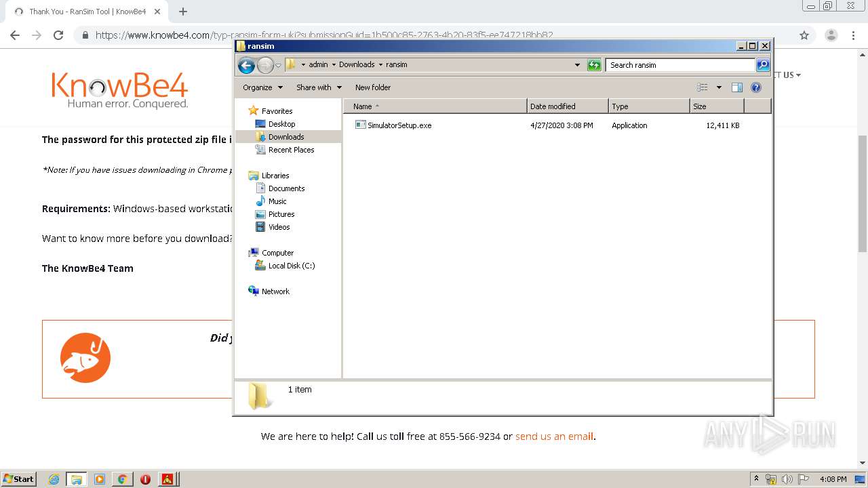Click ransim breadcrumb segment
The image size is (868, 488).
[x=397, y=65]
